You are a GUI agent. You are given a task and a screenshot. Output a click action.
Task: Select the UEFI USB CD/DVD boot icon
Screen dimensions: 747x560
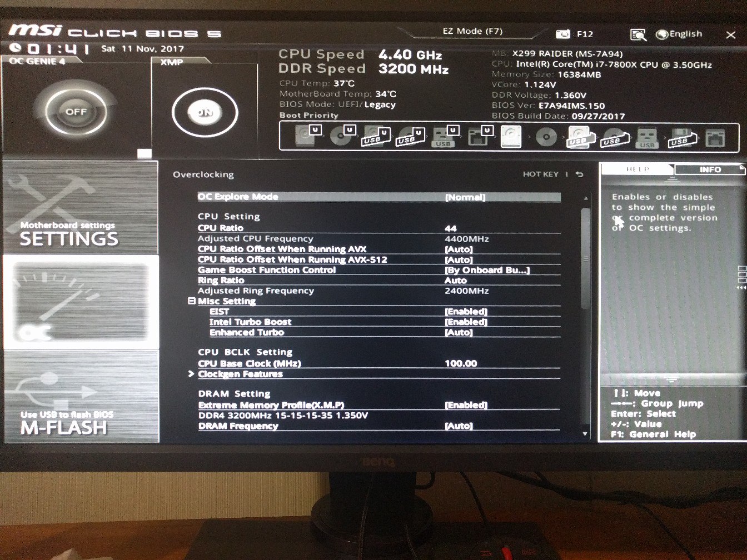(x=411, y=136)
